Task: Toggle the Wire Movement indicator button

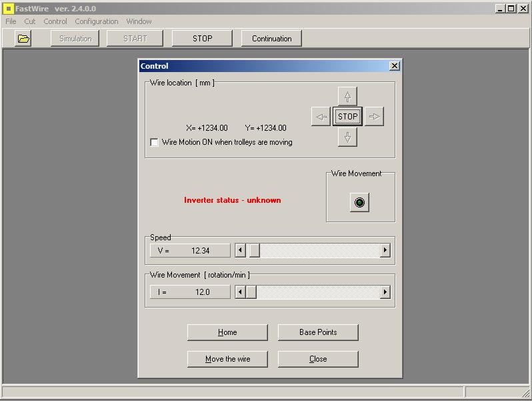Action: coord(360,202)
